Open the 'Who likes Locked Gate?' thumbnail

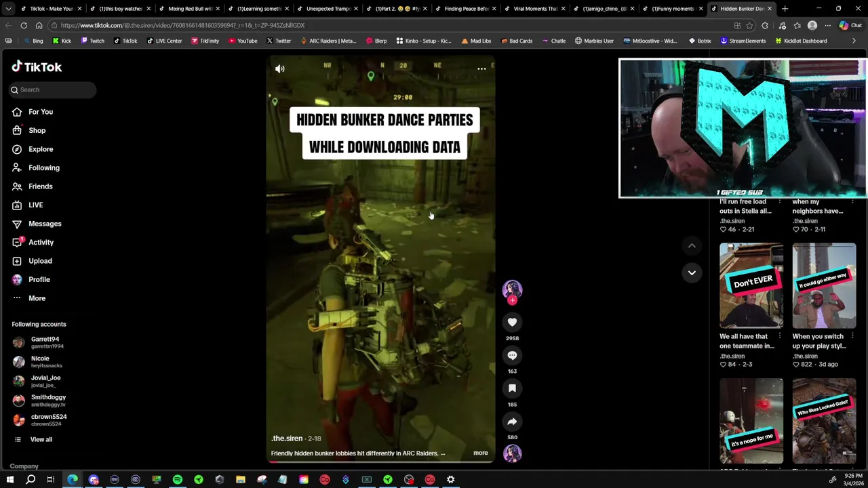click(824, 420)
